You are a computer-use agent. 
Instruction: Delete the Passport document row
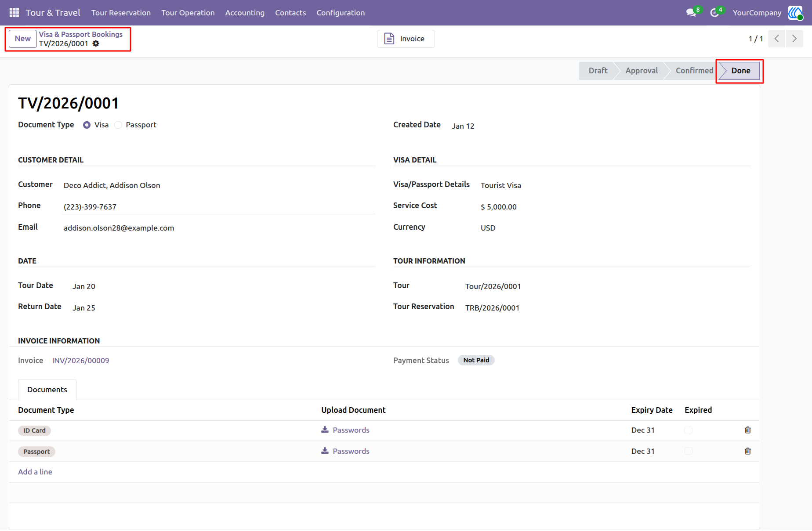[x=748, y=451]
